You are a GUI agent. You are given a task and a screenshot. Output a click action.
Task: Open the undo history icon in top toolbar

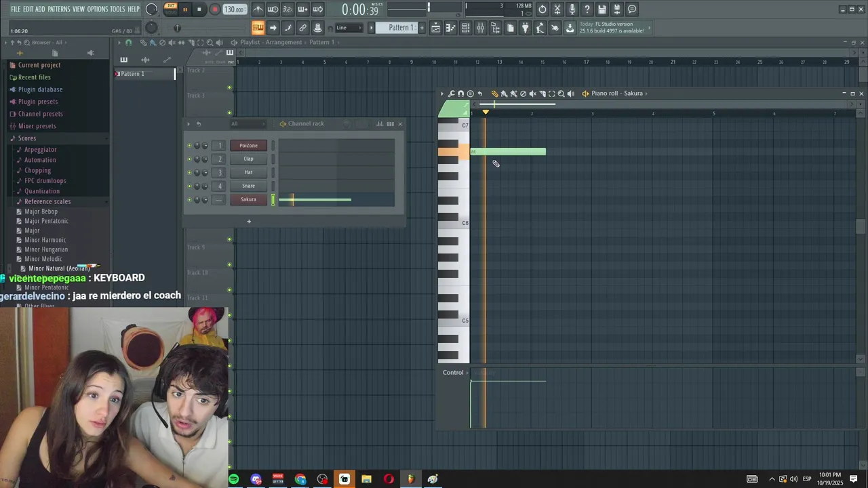point(542,9)
